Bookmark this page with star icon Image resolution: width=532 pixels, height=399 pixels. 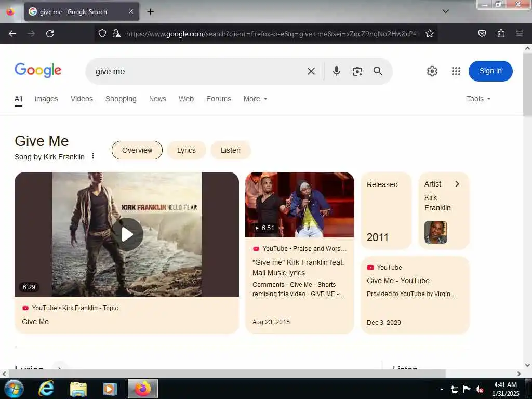(430, 33)
